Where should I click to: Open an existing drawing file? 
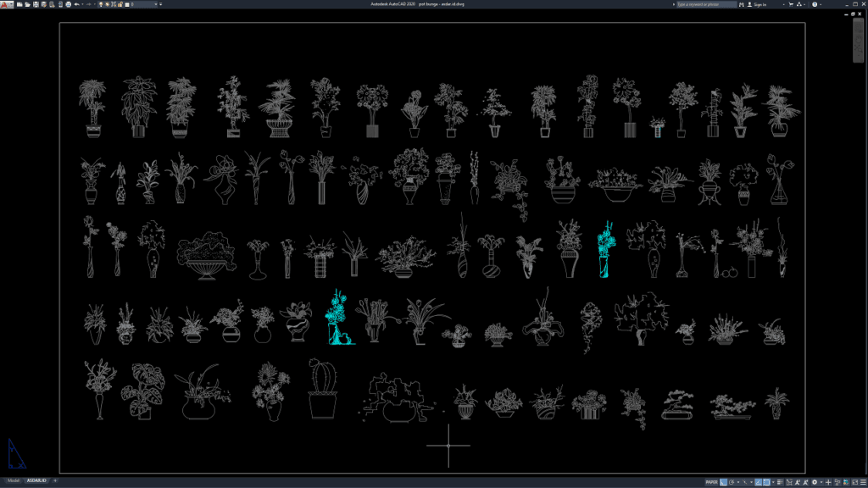coord(26,5)
